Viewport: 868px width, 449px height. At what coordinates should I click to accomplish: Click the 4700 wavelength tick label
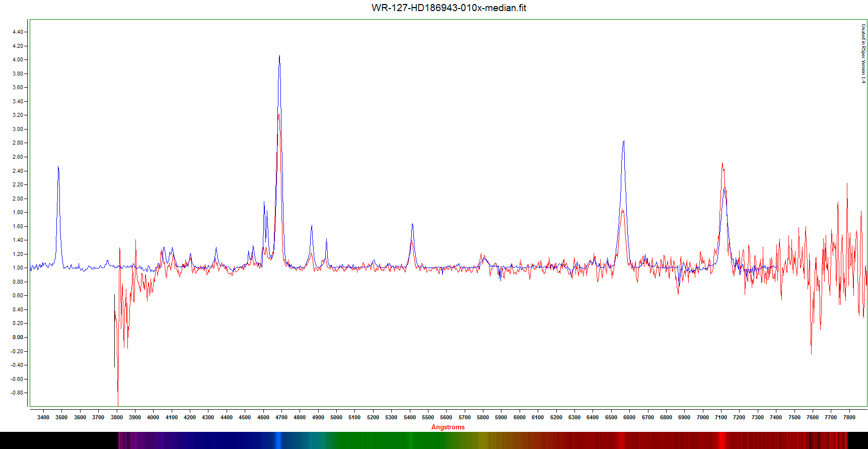pyautogui.click(x=281, y=417)
